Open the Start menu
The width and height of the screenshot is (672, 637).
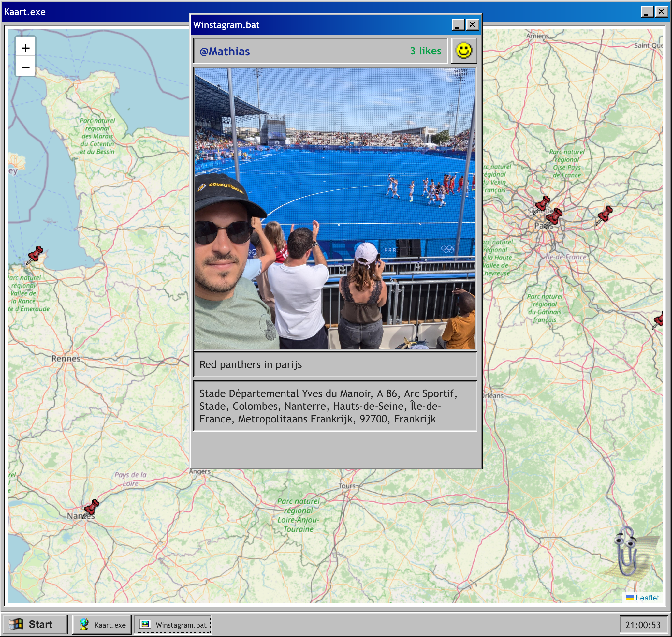[34, 624]
